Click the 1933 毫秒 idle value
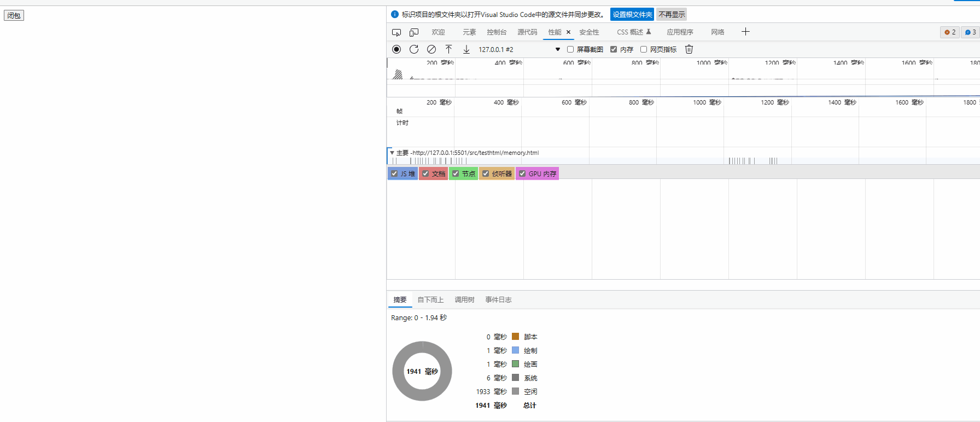 pyautogui.click(x=491, y=391)
